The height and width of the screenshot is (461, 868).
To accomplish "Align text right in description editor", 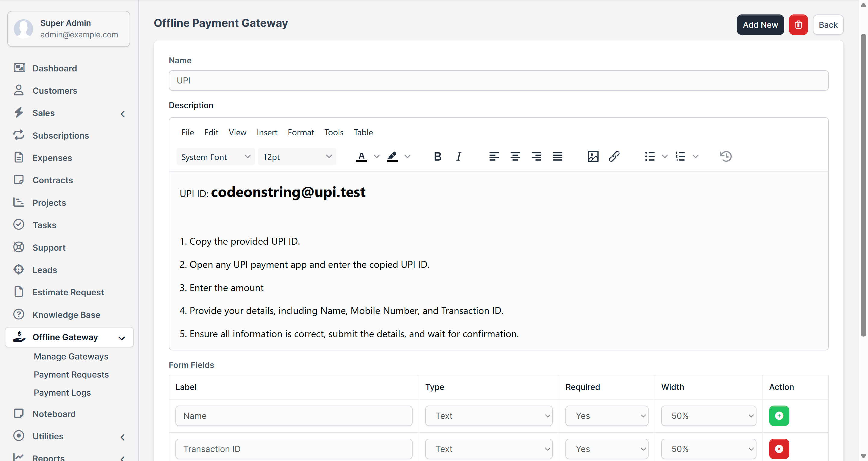I will pos(536,156).
